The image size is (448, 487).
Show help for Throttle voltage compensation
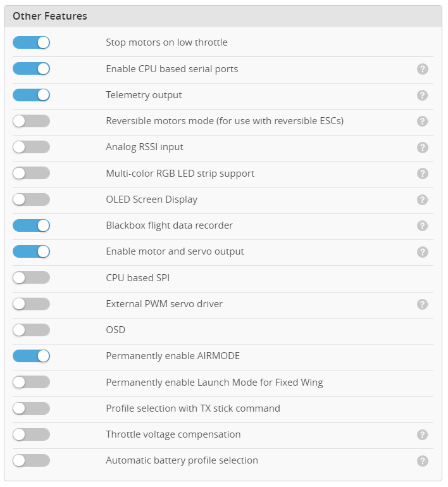[x=423, y=434]
